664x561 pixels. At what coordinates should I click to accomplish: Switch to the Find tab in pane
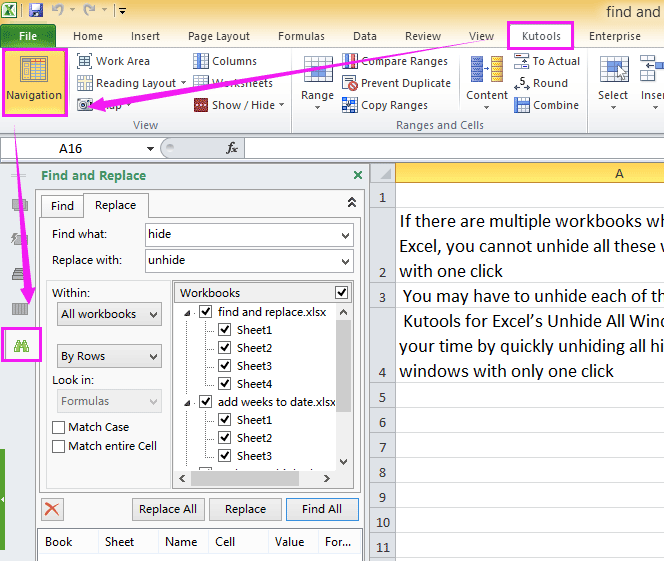click(x=62, y=206)
